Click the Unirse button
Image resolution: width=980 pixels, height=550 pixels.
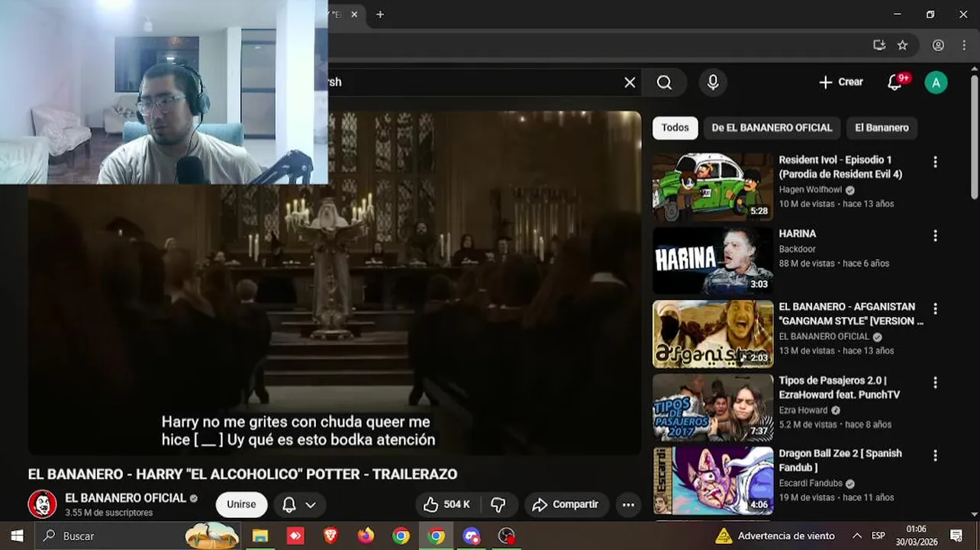point(241,504)
